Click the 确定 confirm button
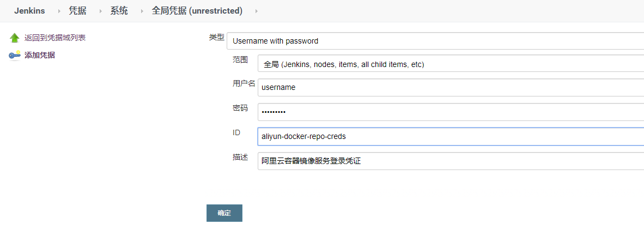The image size is (644, 230). coord(224,213)
